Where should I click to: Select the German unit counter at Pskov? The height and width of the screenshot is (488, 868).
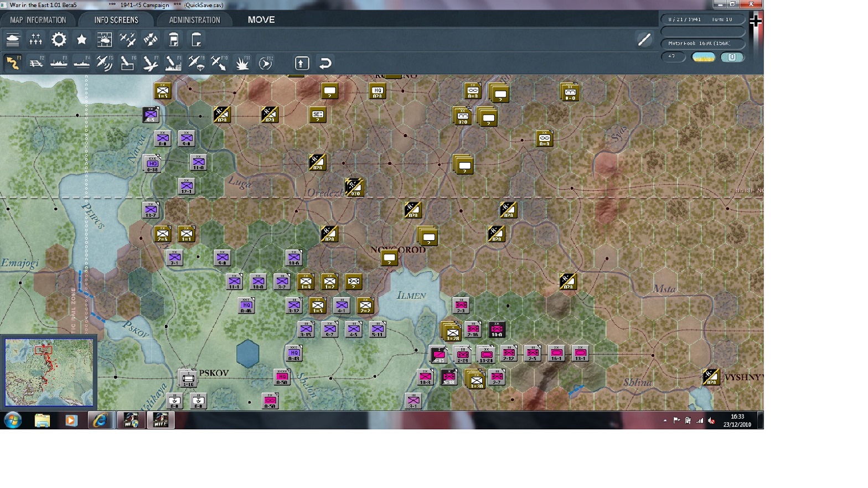pyautogui.click(x=188, y=378)
